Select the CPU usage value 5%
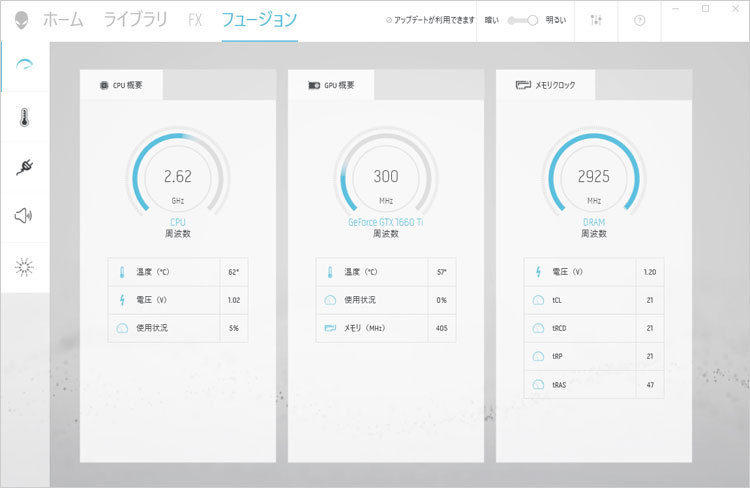 pyautogui.click(x=233, y=328)
